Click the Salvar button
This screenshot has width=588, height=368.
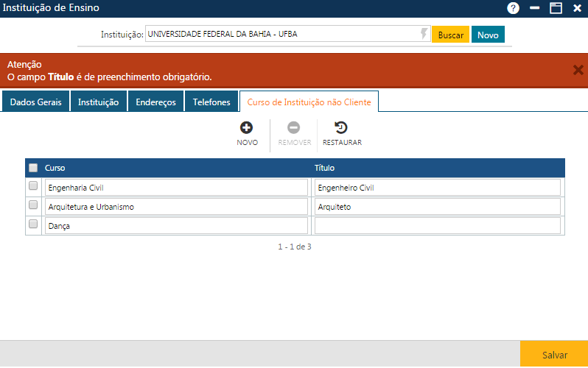click(554, 355)
